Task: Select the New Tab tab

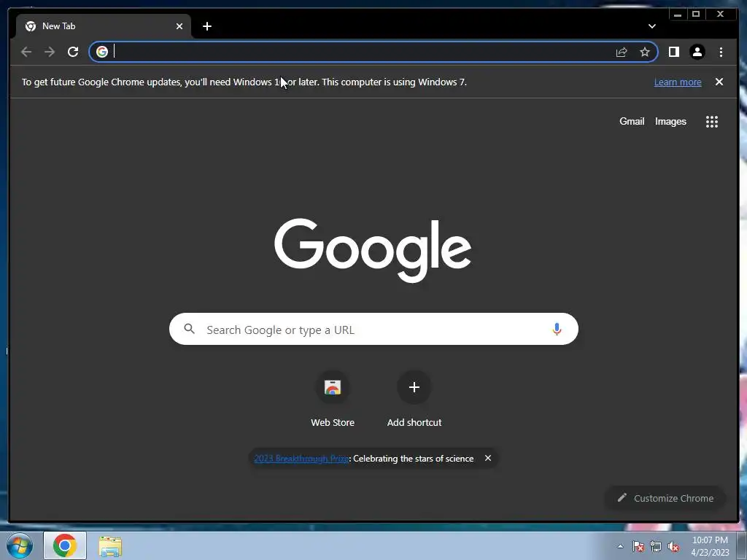Action: [104, 26]
